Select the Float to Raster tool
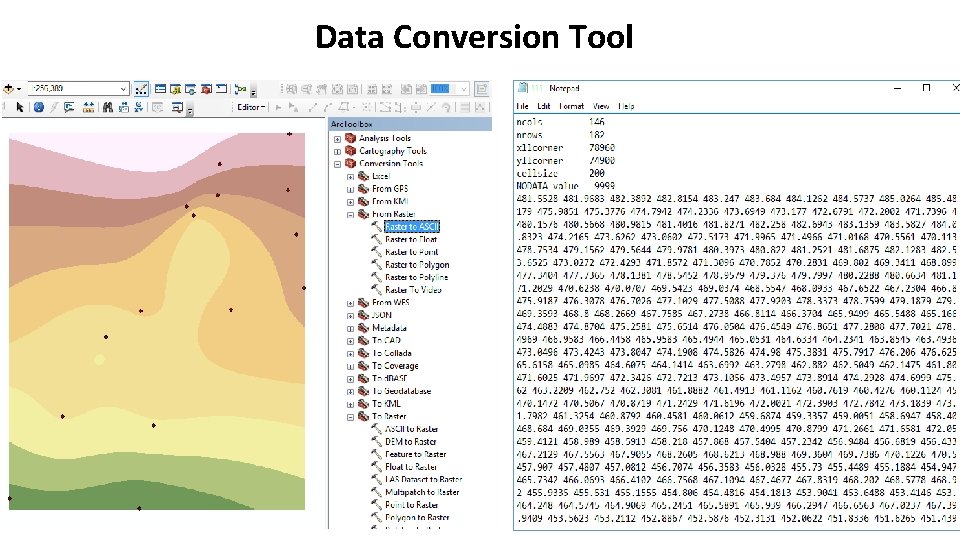Screen dimensions: 960x540 (x=410, y=467)
